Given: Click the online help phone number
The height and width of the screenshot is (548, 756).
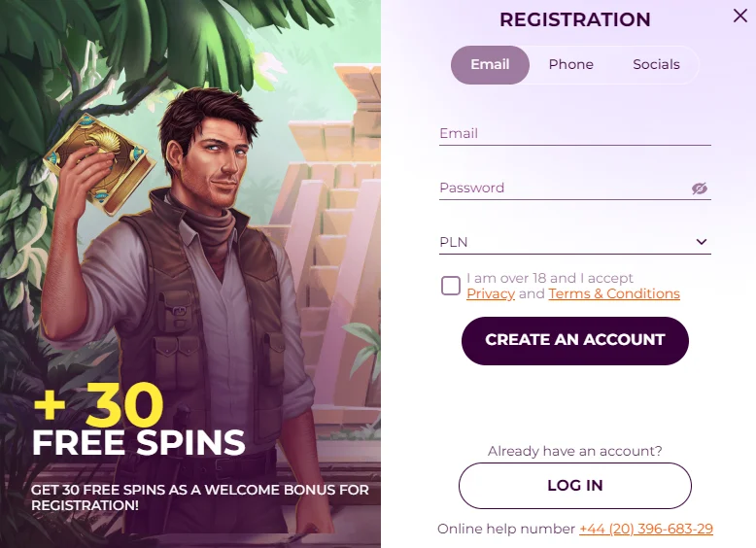Looking at the screenshot, I should tap(646, 530).
